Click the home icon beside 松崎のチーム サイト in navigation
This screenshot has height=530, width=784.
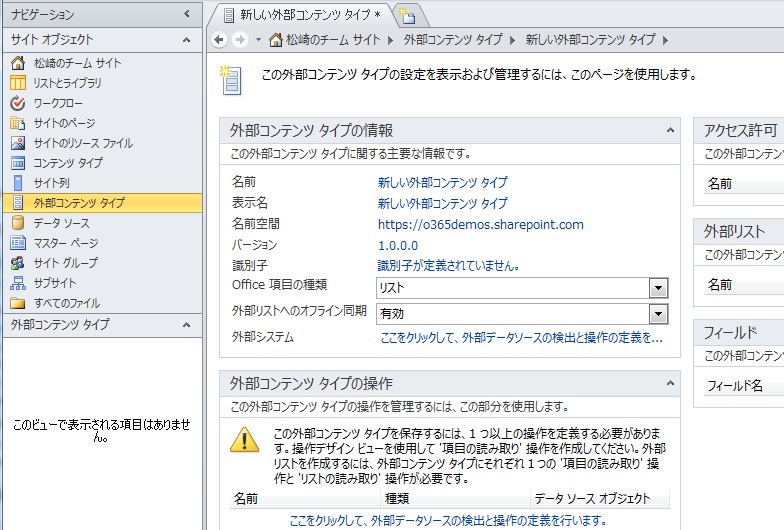click(x=18, y=63)
